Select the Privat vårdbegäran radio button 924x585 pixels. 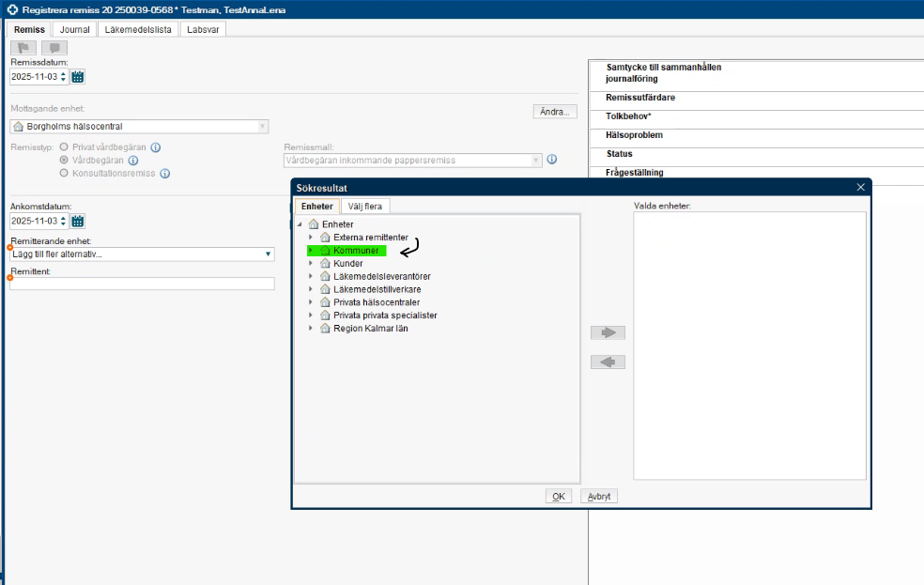click(x=64, y=147)
